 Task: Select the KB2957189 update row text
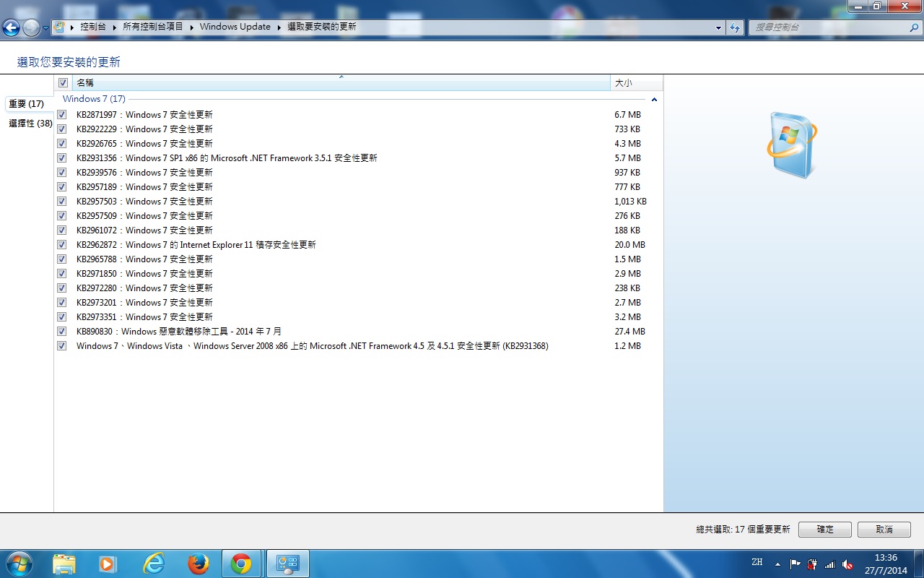[144, 187]
